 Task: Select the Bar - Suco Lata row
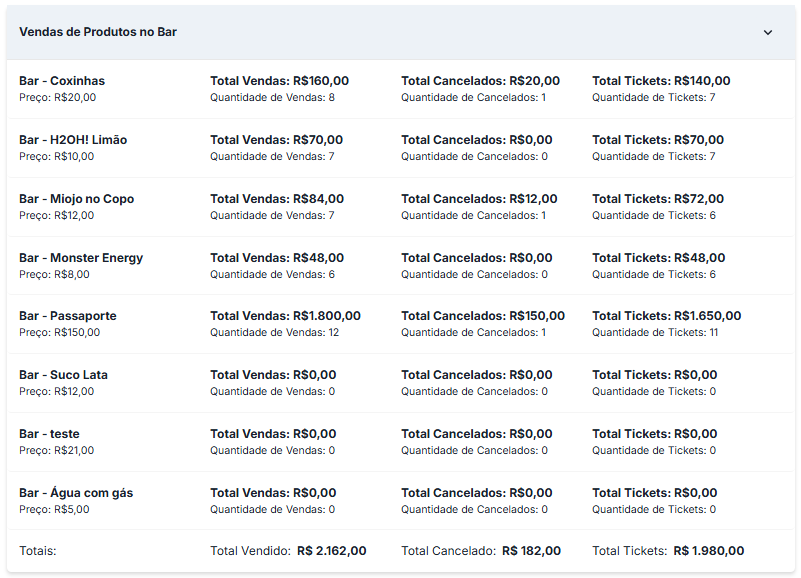(400, 383)
